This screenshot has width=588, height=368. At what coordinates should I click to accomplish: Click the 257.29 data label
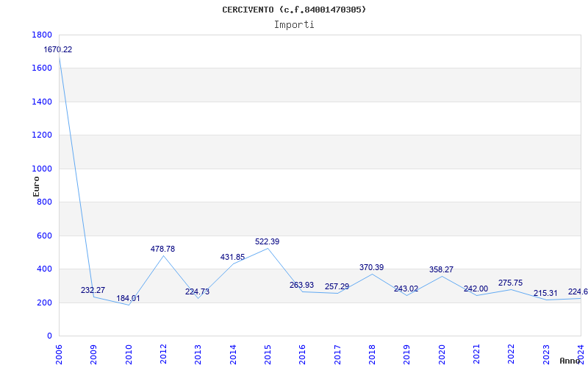tap(337, 286)
